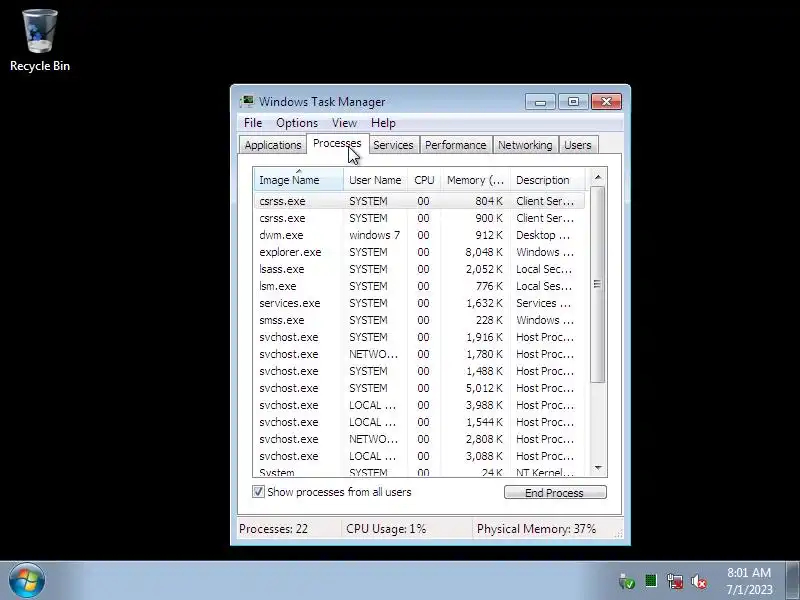
Task: Select svchost.exe row using 5,012 K
Action: (x=419, y=388)
